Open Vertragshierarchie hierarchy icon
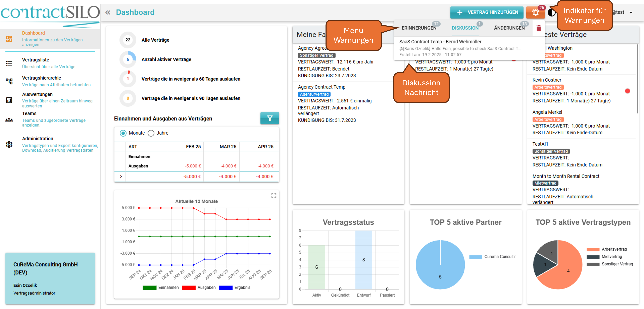 (9, 81)
